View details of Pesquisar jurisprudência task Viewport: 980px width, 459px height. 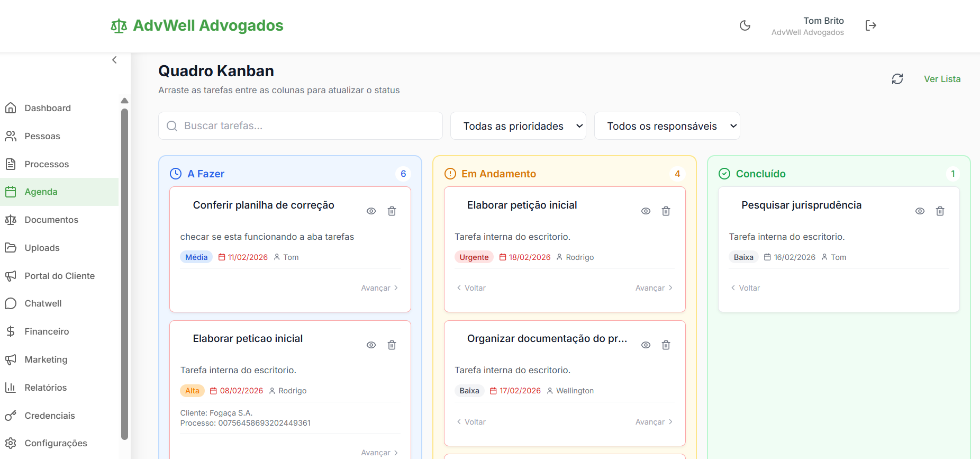click(920, 211)
